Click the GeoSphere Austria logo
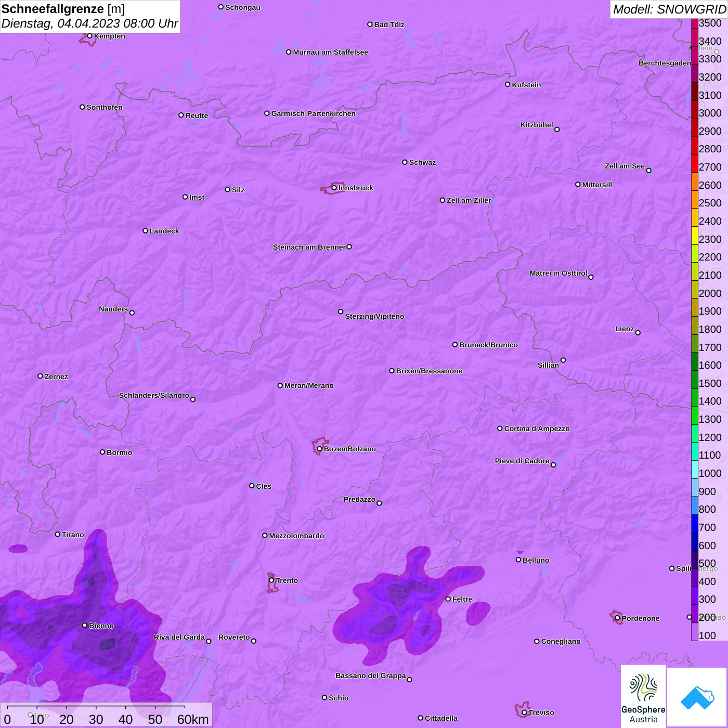This screenshot has height=728, width=728. 643,698
